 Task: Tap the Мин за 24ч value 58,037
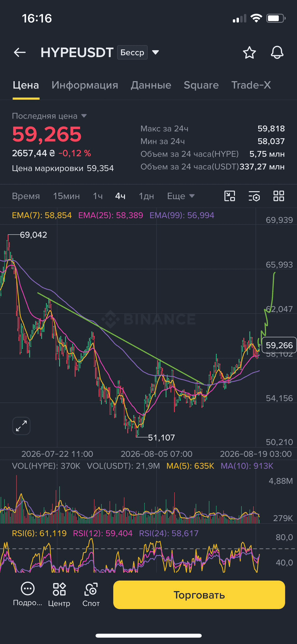coord(271,142)
